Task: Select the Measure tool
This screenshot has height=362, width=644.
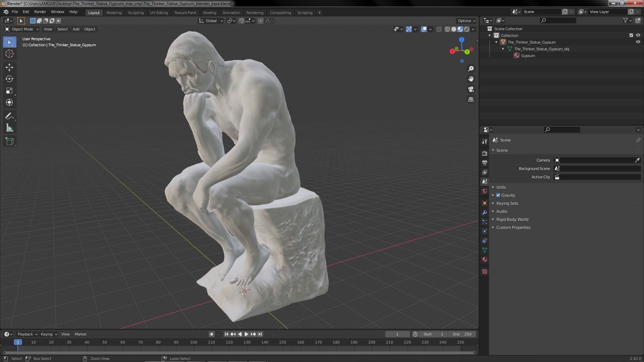Action: [x=9, y=128]
